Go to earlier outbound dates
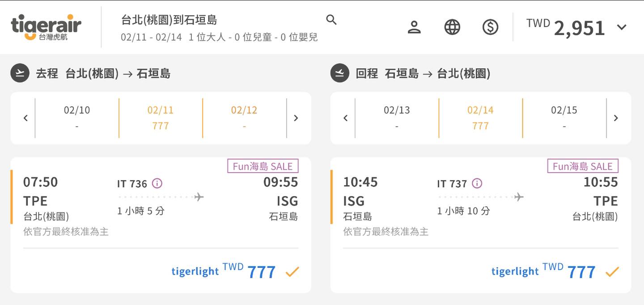Screen dimensions: 644x305 [25, 118]
